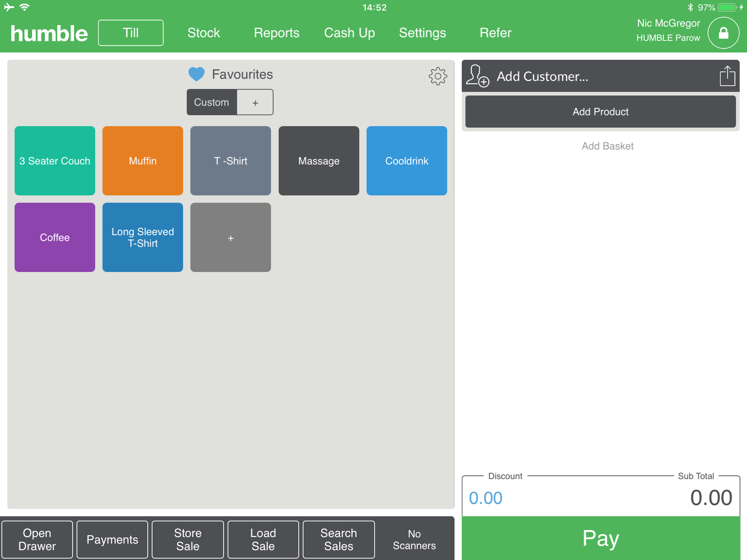Tap the add customer person icon

tap(477, 76)
